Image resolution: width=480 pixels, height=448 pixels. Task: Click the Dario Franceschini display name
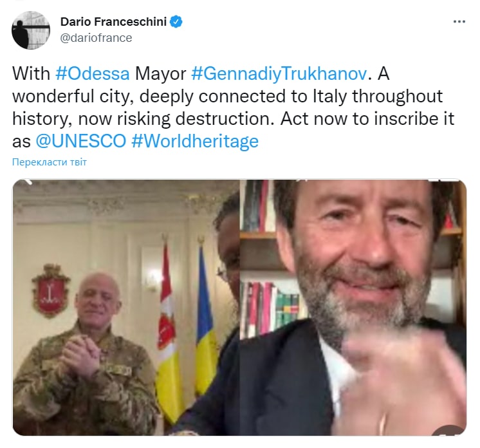(x=114, y=22)
